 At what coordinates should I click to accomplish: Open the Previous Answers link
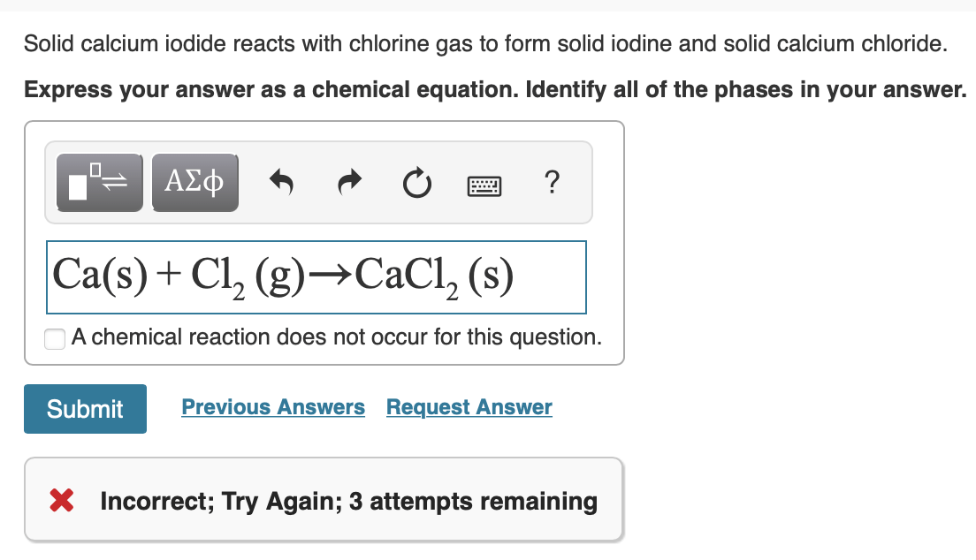tap(273, 407)
